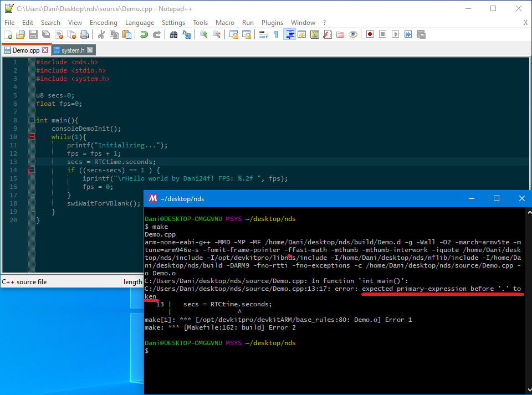The image size is (532, 395).
Task: Zoom in with magnifier plus icon
Action: [203, 34]
